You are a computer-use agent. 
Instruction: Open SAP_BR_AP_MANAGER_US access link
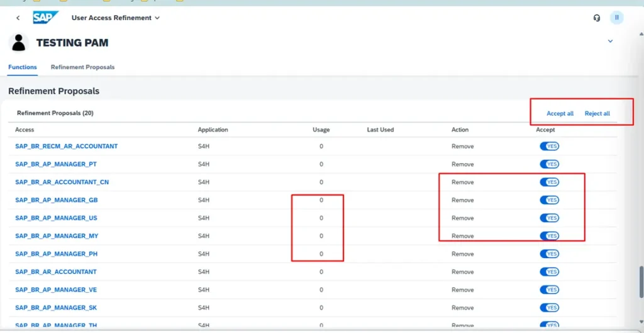[56, 218]
